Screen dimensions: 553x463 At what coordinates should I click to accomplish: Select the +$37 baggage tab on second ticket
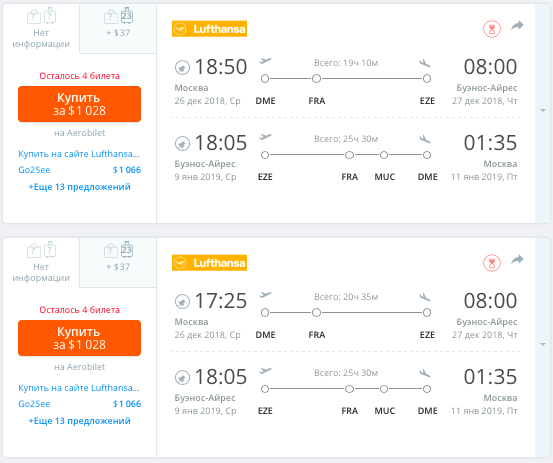118,262
